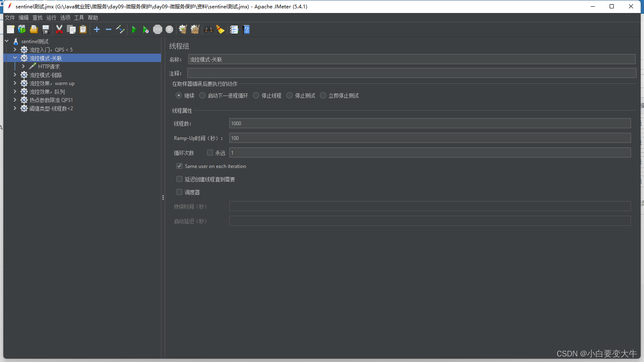
Task: Click the Paste clipboard icon
Action: click(x=83, y=29)
